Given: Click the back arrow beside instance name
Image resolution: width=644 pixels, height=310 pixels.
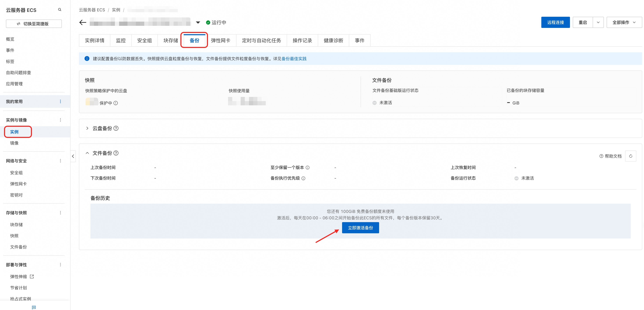Looking at the screenshot, I should [x=83, y=22].
